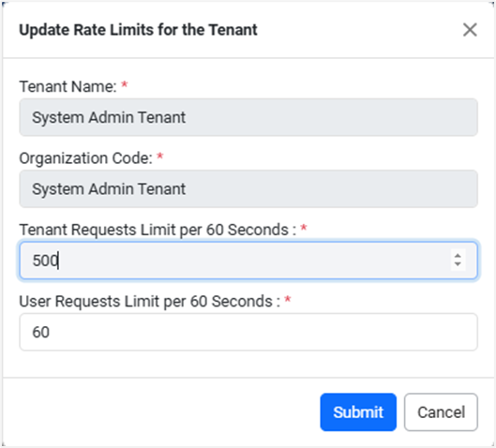Click the User Requests Limit field

tap(248, 332)
